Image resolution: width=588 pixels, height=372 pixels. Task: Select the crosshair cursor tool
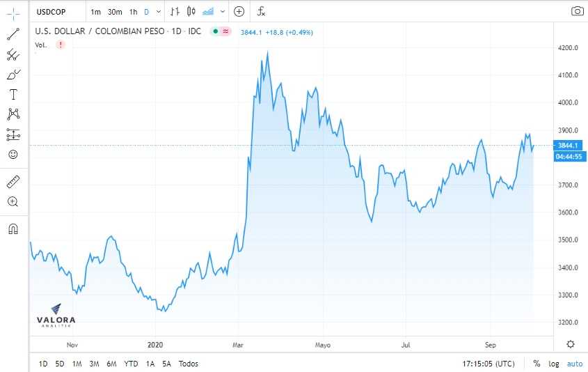[x=13, y=14]
